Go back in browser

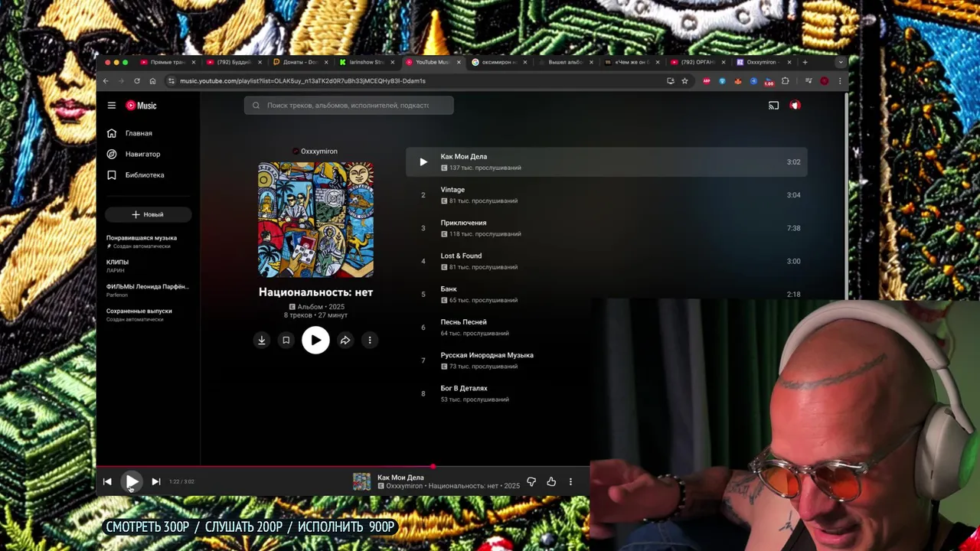tap(106, 81)
